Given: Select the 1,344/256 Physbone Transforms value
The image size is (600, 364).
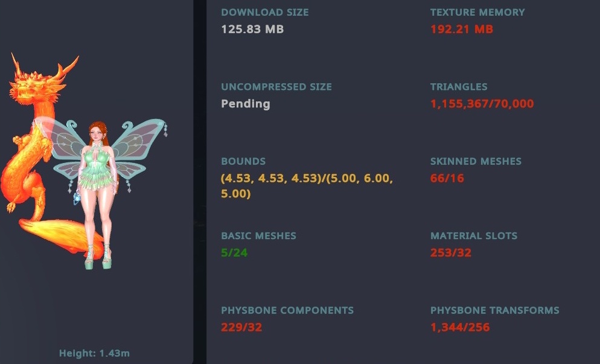Looking at the screenshot, I should pos(460,328).
